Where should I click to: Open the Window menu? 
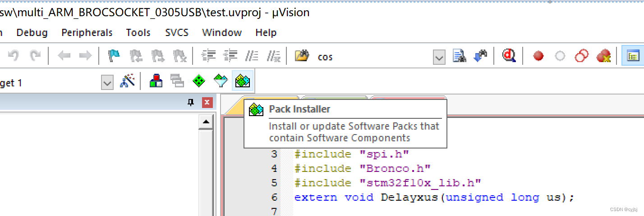pyautogui.click(x=222, y=32)
